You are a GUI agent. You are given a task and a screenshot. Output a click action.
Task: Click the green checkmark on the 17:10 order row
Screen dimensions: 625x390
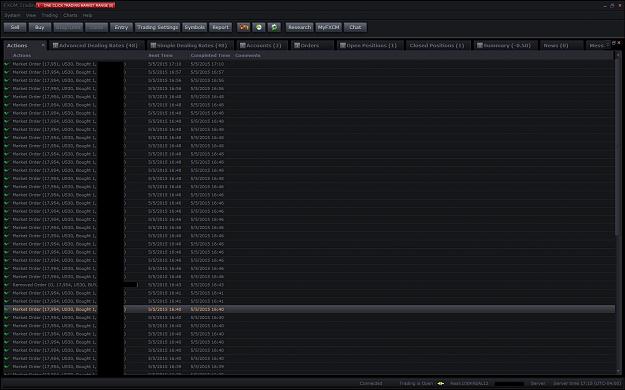6,64
